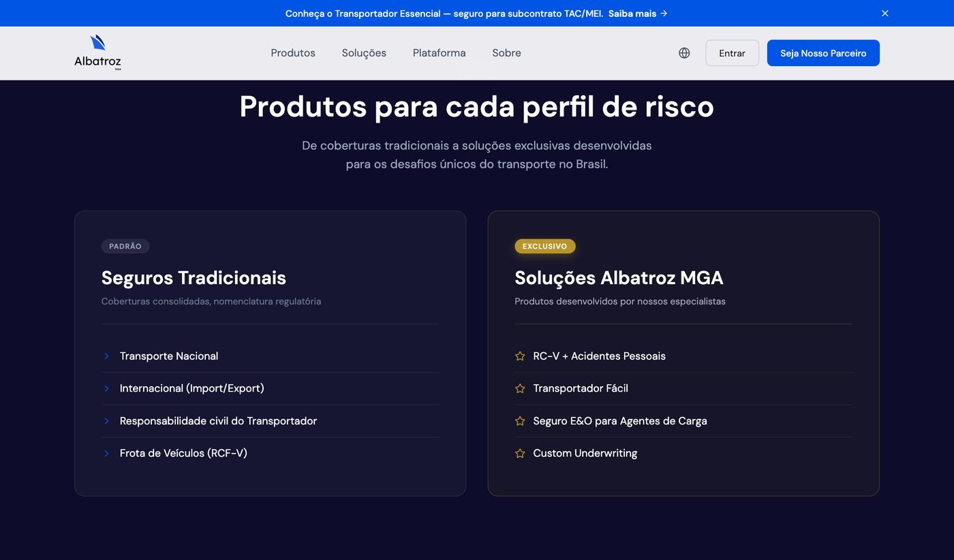
Task: Click the chevron beside Responsabilidade civil do Transportador
Action: [x=106, y=421]
